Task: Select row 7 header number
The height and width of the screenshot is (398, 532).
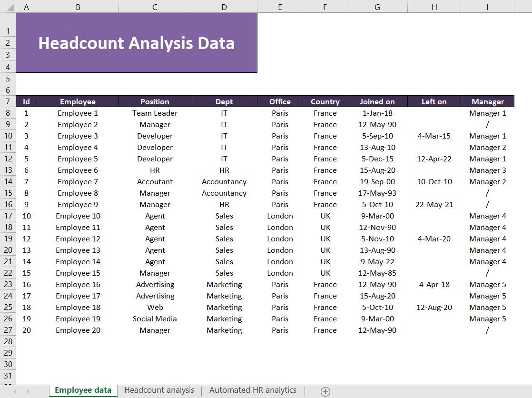Action: [8, 101]
